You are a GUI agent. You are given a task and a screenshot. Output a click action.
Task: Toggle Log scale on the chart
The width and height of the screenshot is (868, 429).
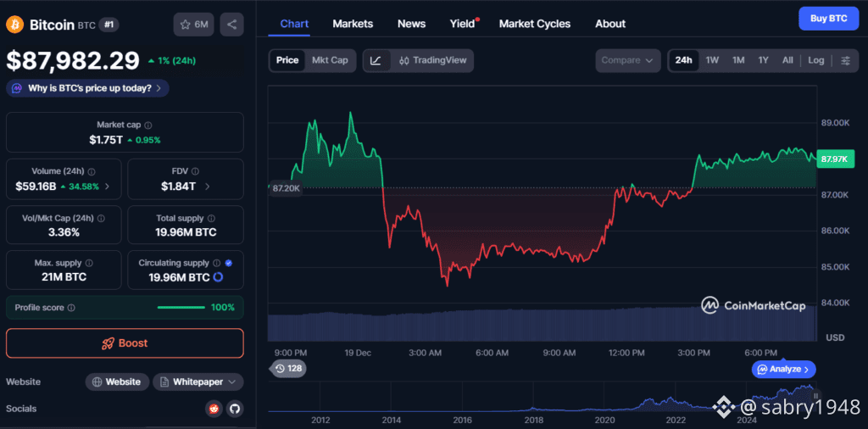(x=815, y=60)
